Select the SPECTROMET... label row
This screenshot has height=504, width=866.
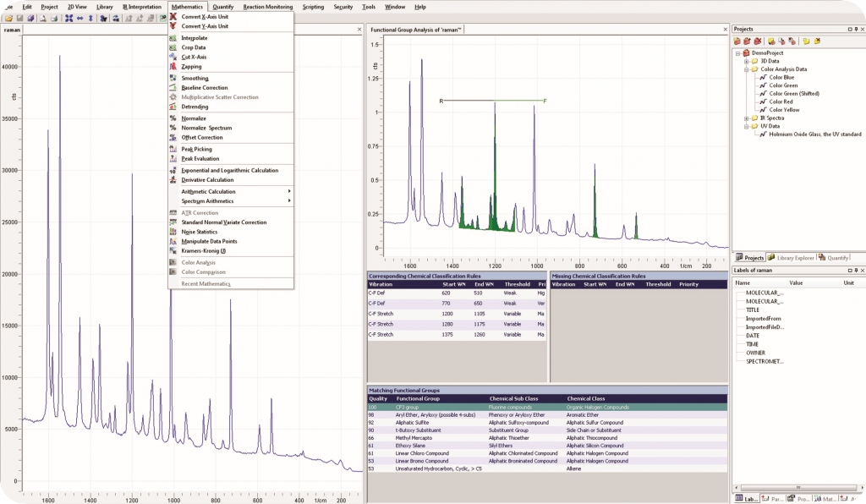[765, 362]
